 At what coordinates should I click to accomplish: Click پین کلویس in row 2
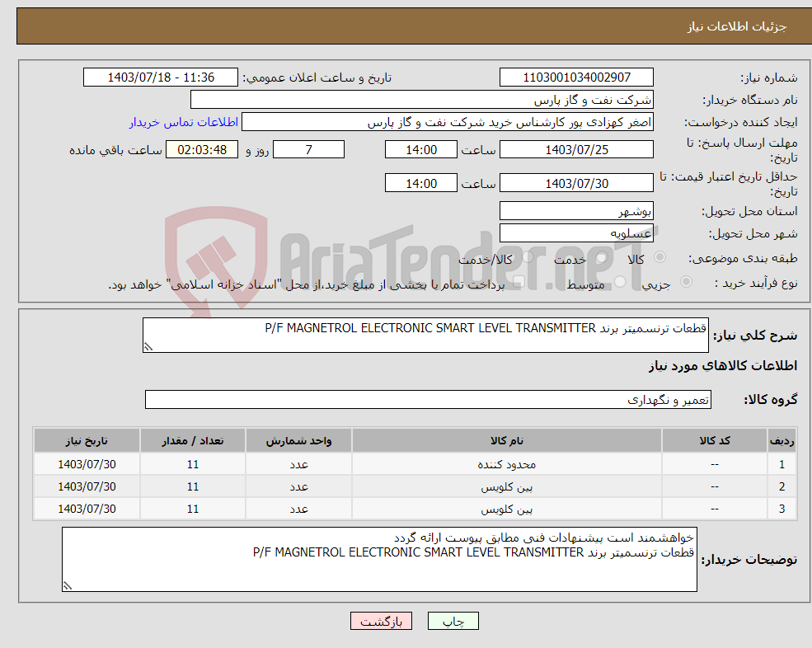[x=506, y=486]
